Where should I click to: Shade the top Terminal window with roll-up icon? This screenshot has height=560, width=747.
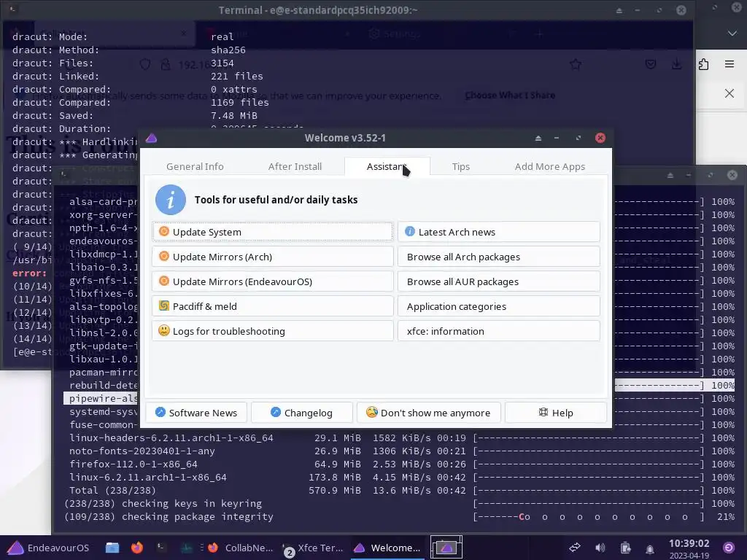[x=619, y=10]
